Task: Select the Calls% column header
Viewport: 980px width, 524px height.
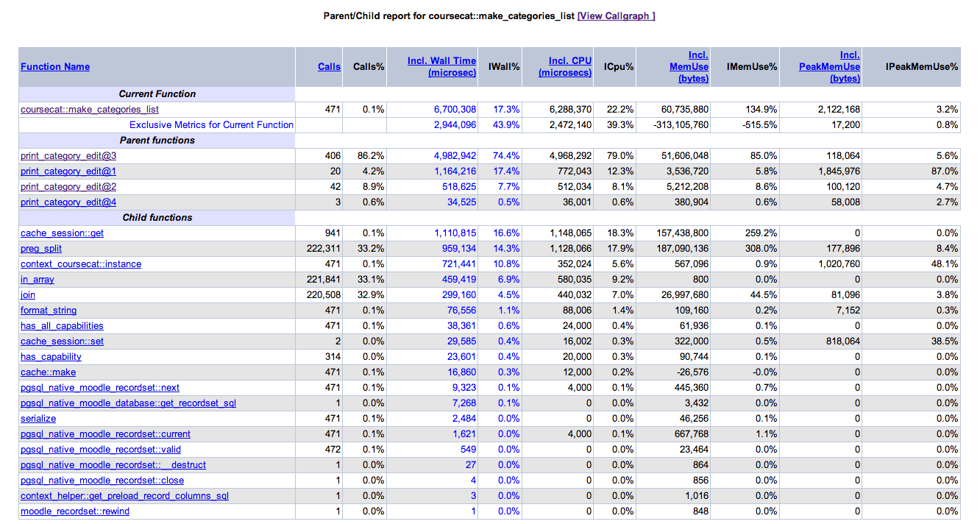Action: tap(369, 66)
